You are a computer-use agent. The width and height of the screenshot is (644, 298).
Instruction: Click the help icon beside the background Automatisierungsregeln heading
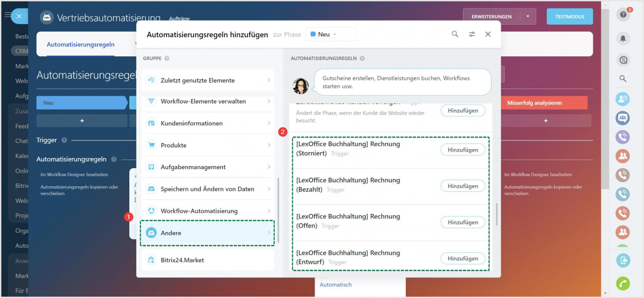pos(114,159)
